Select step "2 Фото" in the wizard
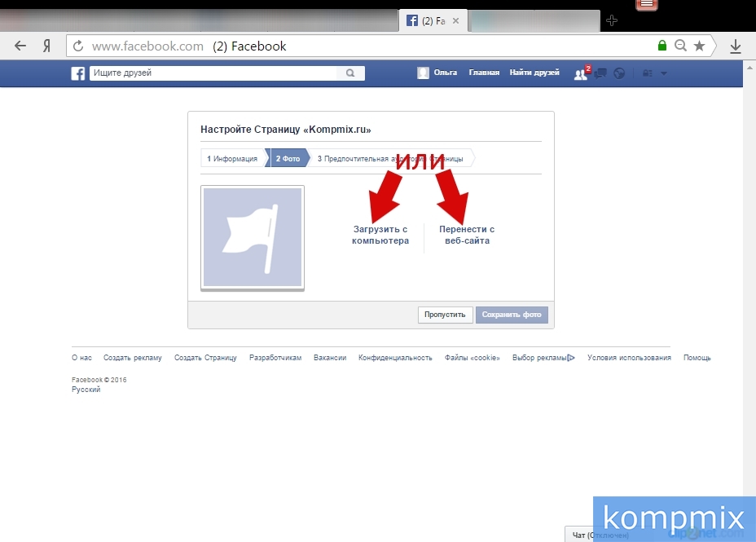This screenshot has width=756, height=542. [288, 159]
